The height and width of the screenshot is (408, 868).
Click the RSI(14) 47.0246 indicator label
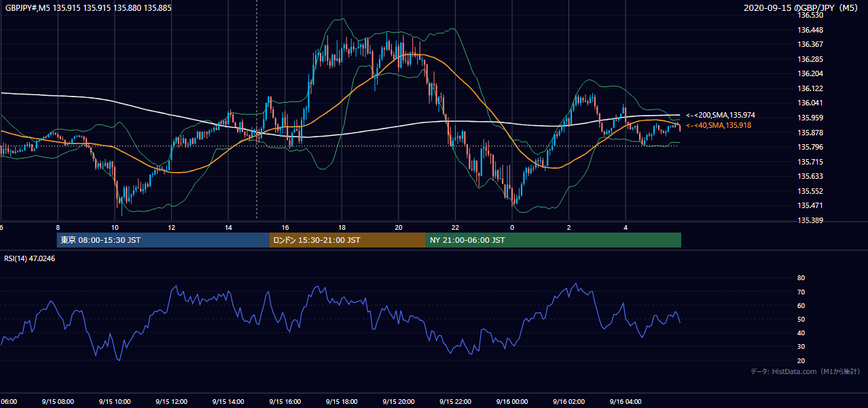(x=30, y=258)
